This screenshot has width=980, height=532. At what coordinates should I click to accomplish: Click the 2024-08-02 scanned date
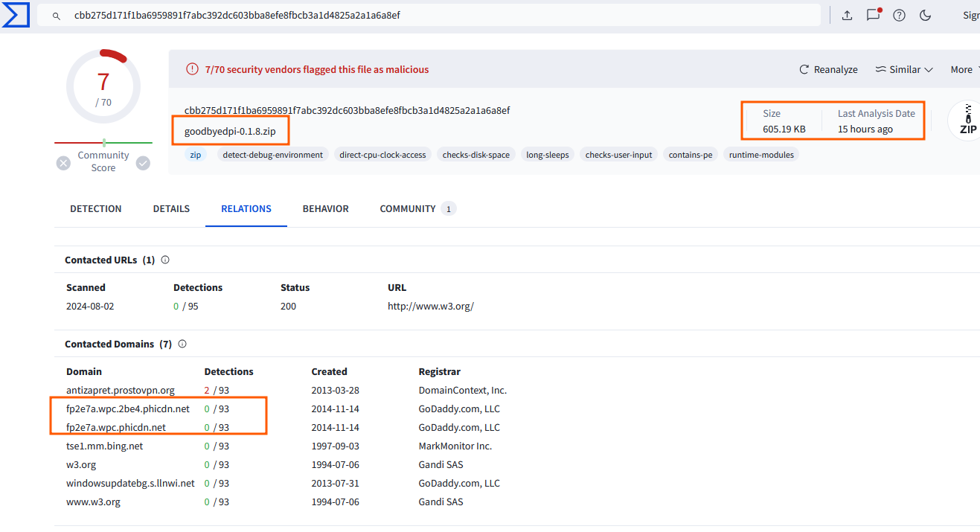click(90, 306)
